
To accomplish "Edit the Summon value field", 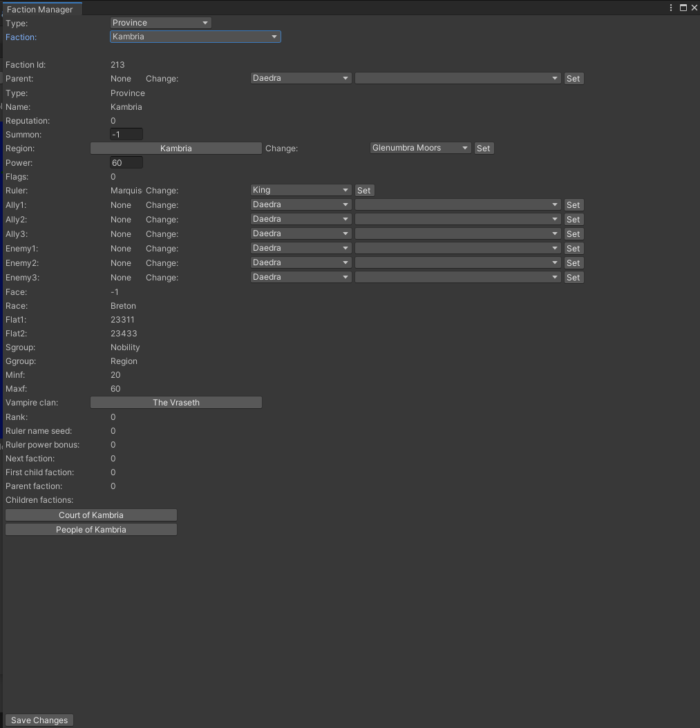I will (126, 134).
